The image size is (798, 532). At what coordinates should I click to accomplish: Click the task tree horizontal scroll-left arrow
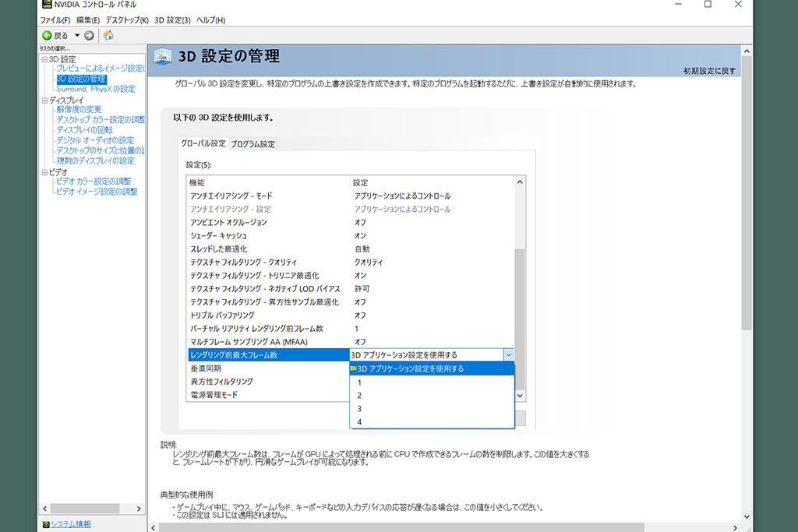click(x=44, y=509)
